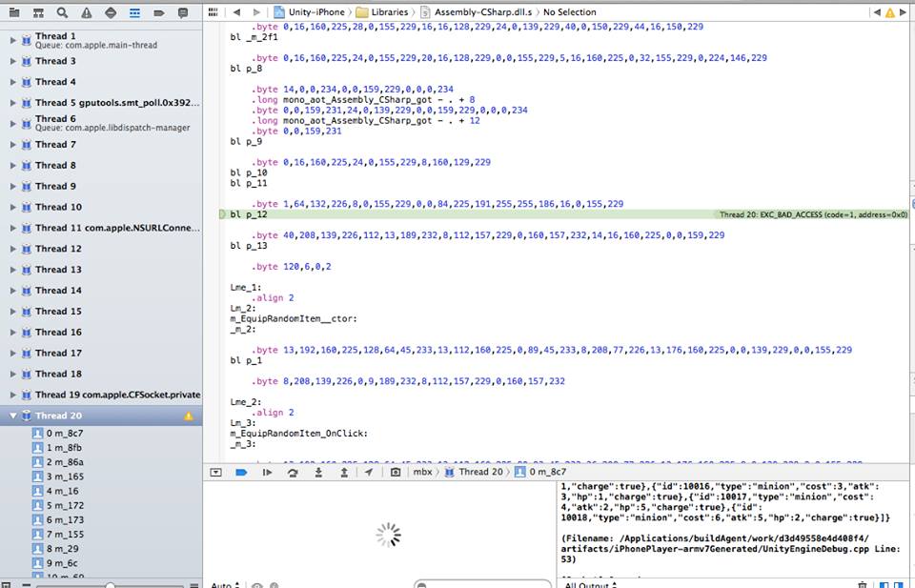The width and height of the screenshot is (915, 588).
Task: Click console output JSON text
Action: point(724,502)
